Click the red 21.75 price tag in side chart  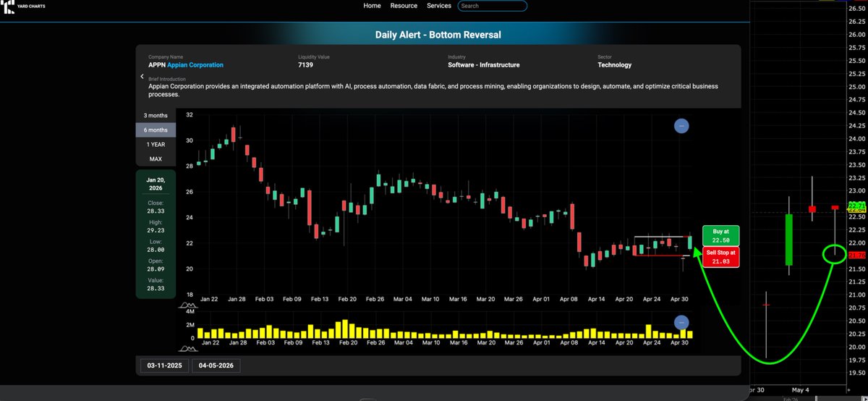(857, 255)
